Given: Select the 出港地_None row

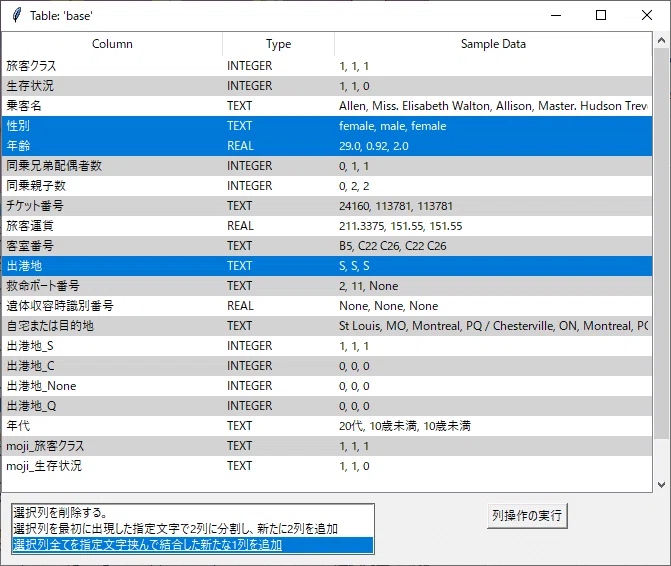Looking at the screenshot, I should pos(327,386).
